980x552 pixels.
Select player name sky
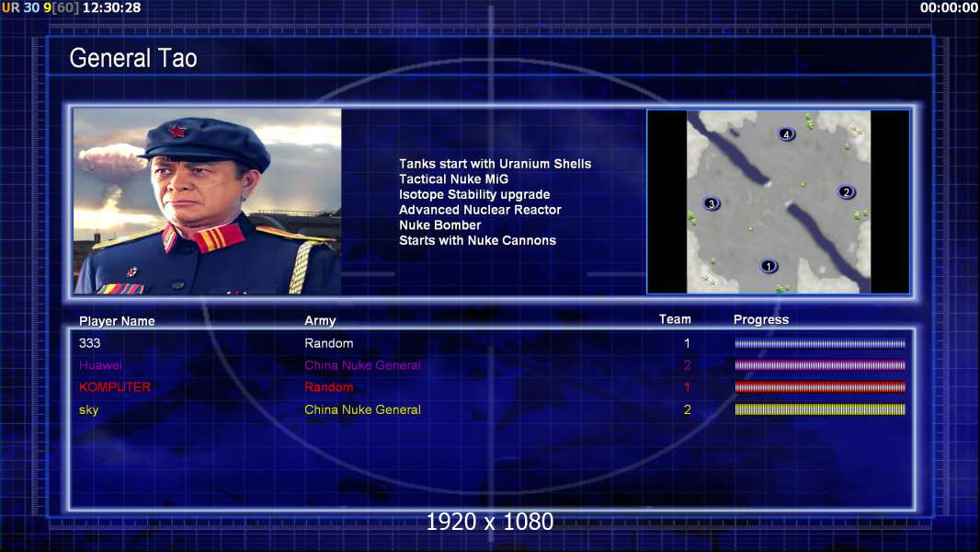point(89,410)
